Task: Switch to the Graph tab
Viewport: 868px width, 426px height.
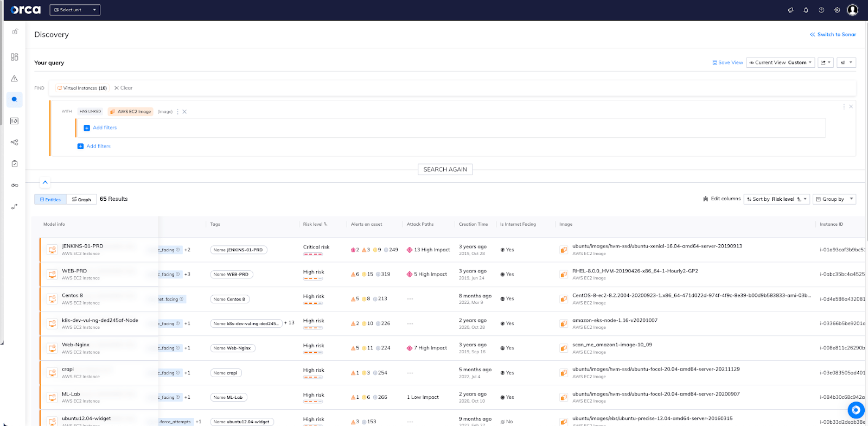Action: point(82,199)
